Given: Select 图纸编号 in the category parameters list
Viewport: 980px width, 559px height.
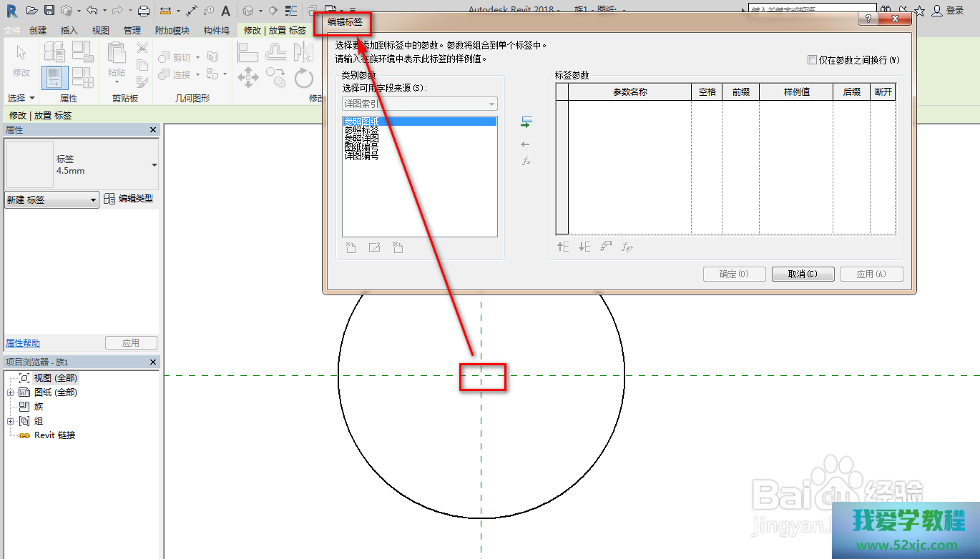Looking at the screenshot, I should coord(361,147).
